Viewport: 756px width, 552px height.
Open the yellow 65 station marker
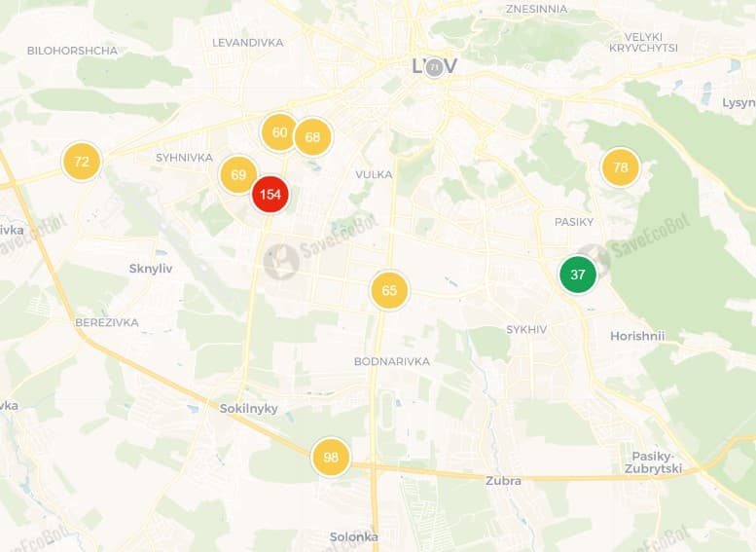pyautogui.click(x=389, y=290)
